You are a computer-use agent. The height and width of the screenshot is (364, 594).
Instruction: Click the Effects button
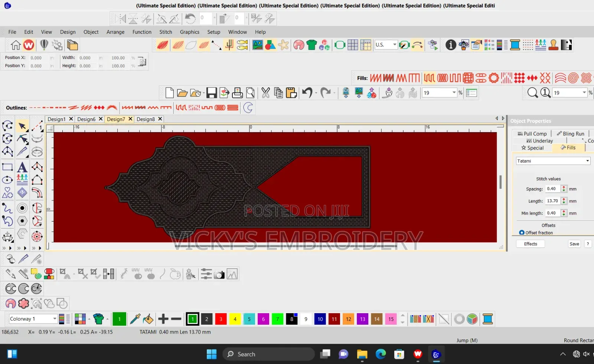click(x=531, y=244)
